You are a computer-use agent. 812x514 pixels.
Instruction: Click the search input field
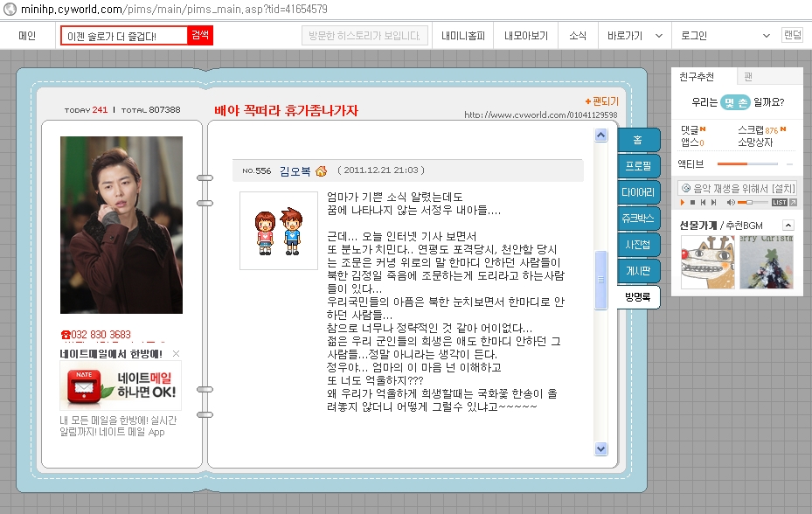pos(124,36)
